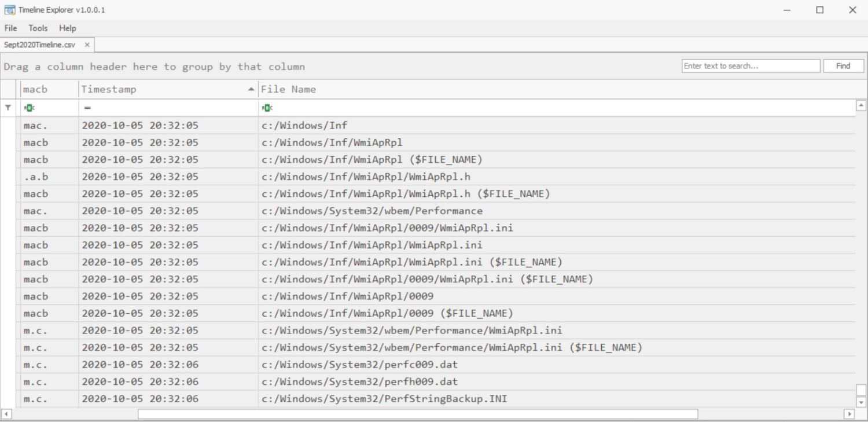
Task: Open the File menu
Action: pos(10,28)
